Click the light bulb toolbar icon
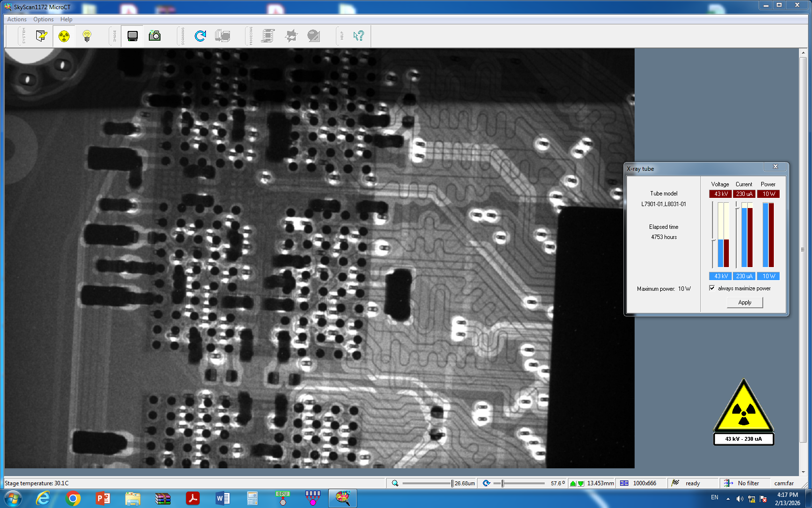Image resolution: width=812 pixels, height=508 pixels. click(87, 36)
